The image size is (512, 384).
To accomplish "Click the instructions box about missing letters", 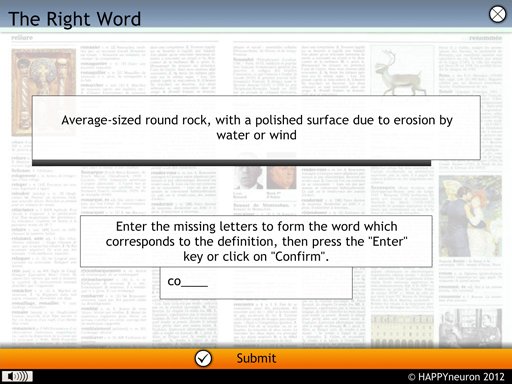I will coord(256,241).
